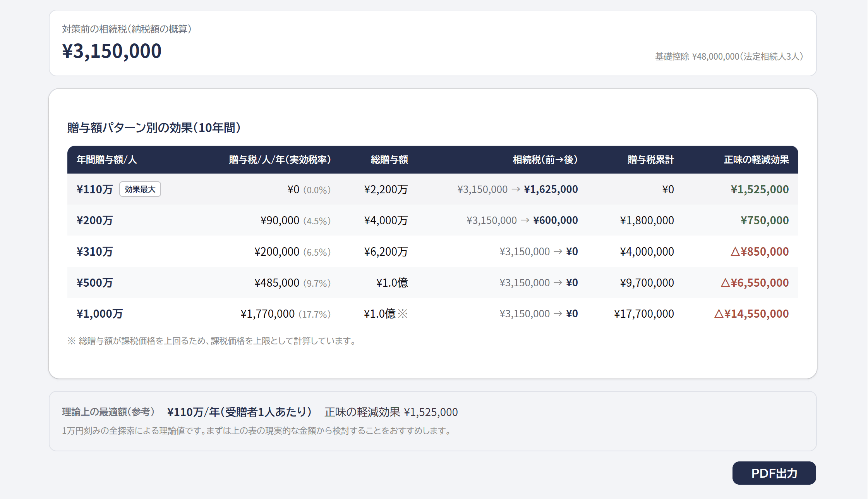Click the ¥9,700,000 cumulative gift tax cell
Image resolution: width=868 pixels, height=499 pixels.
tap(647, 282)
